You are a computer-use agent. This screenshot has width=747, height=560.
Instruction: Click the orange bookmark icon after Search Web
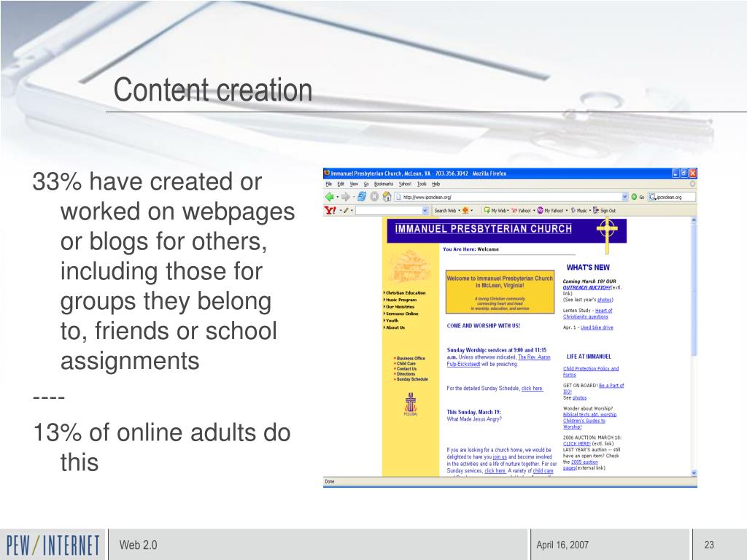coord(465,210)
